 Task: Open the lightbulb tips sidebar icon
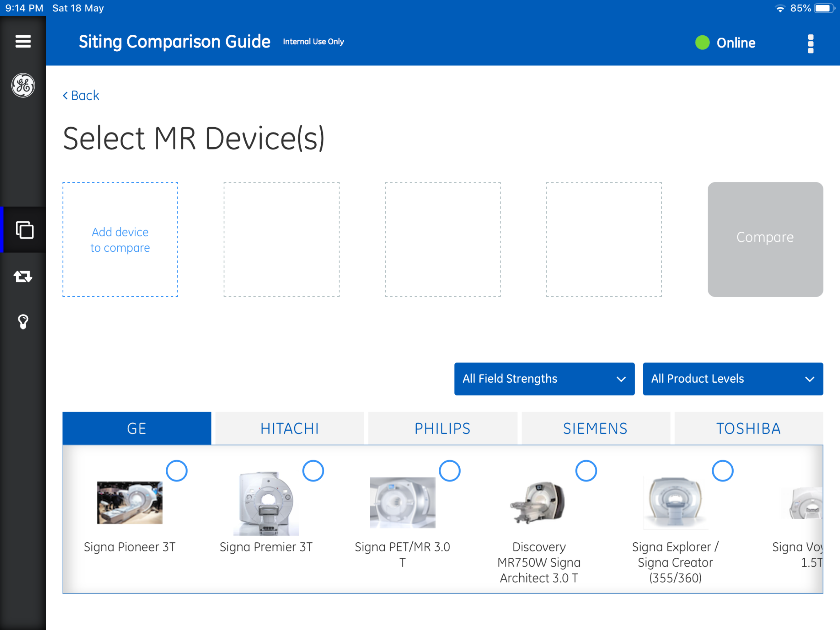[23, 321]
